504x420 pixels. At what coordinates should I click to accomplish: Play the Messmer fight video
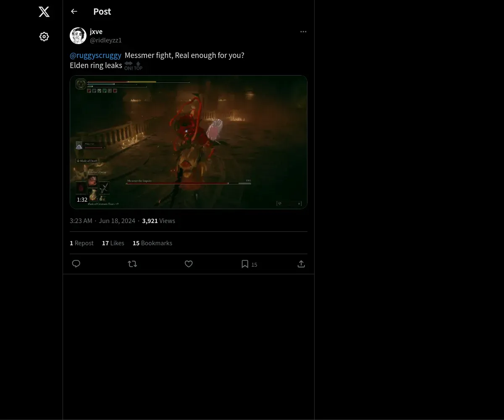[189, 142]
